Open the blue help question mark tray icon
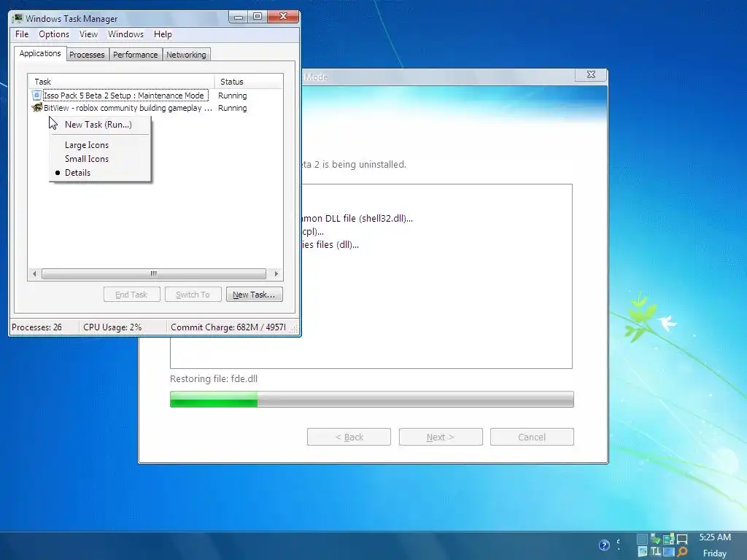Image resolution: width=747 pixels, height=560 pixels. (604, 545)
